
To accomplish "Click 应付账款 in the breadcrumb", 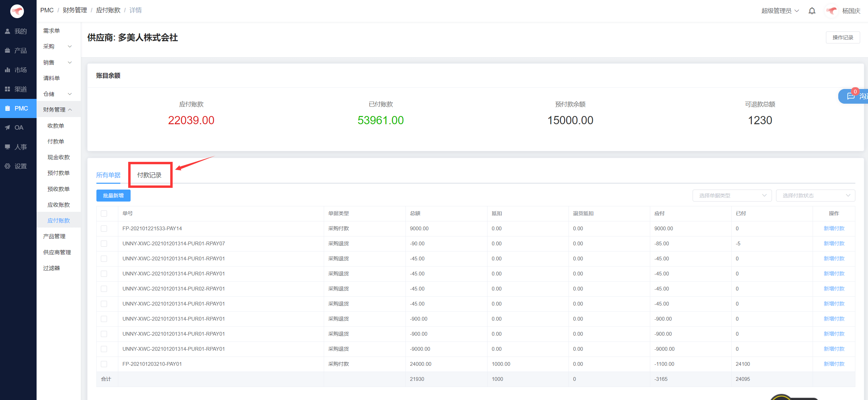I will tap(108, 10).
